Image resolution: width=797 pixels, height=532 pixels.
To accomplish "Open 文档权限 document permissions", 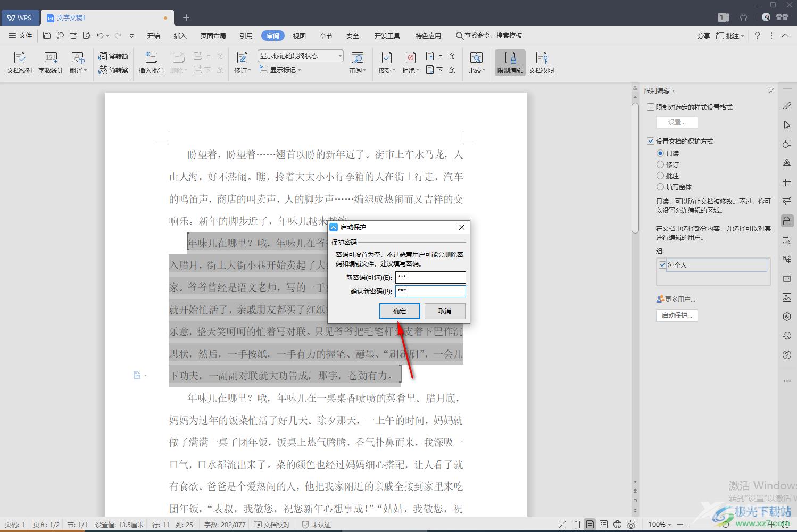I will [542, 63].
